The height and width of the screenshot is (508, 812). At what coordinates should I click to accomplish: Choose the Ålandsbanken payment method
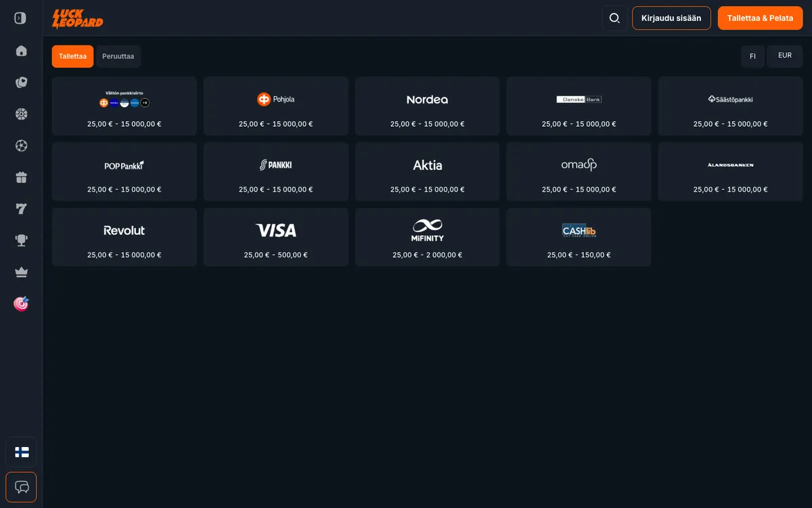pos(731,171)
